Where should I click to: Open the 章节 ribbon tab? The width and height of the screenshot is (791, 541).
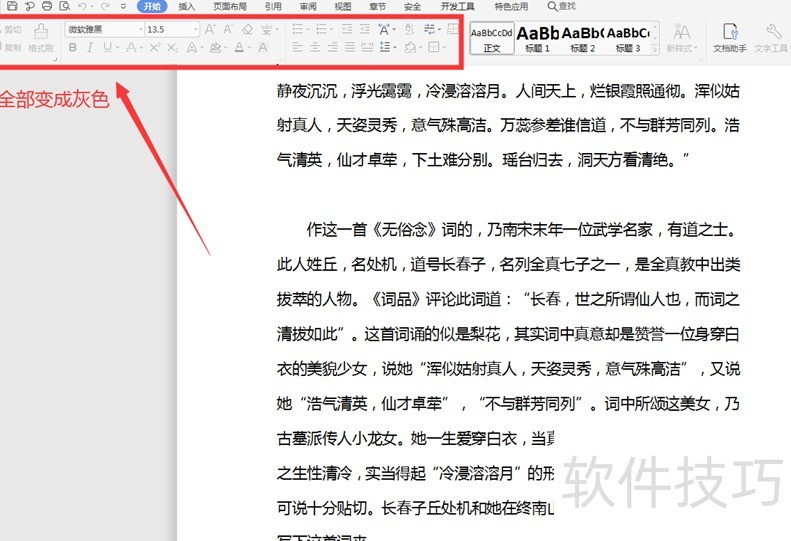click(x=377, y=7)
